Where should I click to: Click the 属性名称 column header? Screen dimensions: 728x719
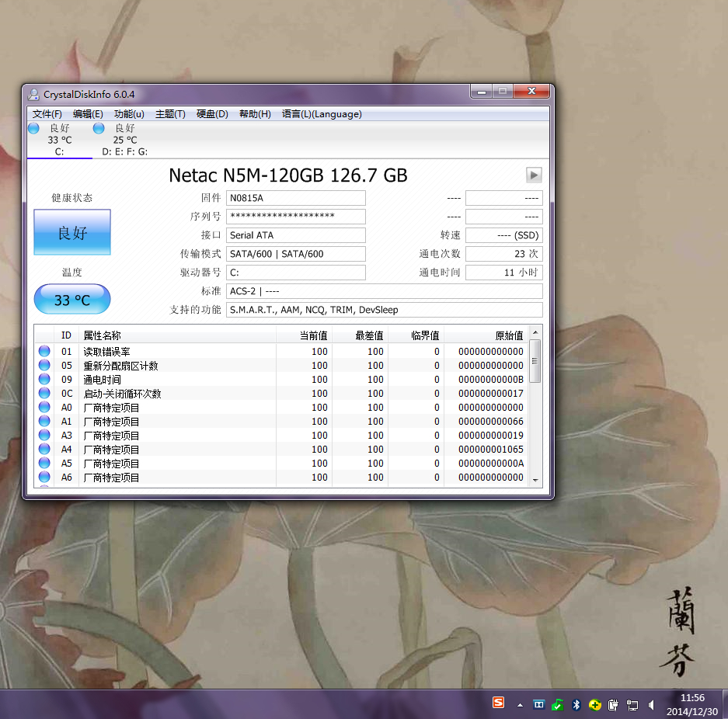pyautogui.click(x=177, y=335)
